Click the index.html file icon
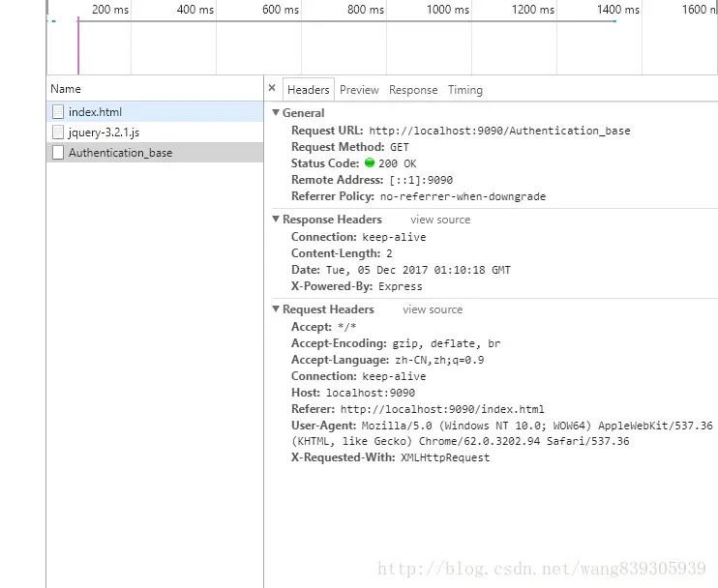This screenshot has width=718, height=588. (58, 112)
